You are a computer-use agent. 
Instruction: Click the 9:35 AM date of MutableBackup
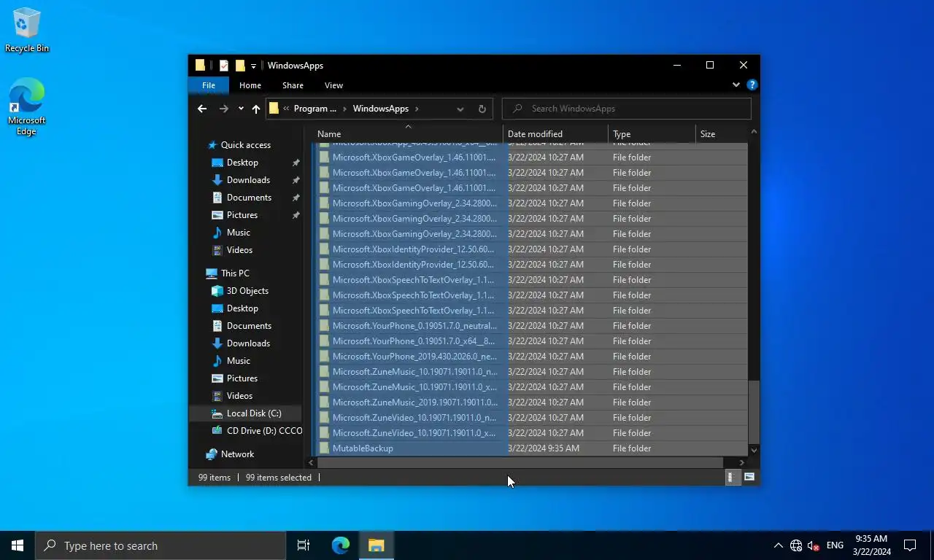pos(543,448)
